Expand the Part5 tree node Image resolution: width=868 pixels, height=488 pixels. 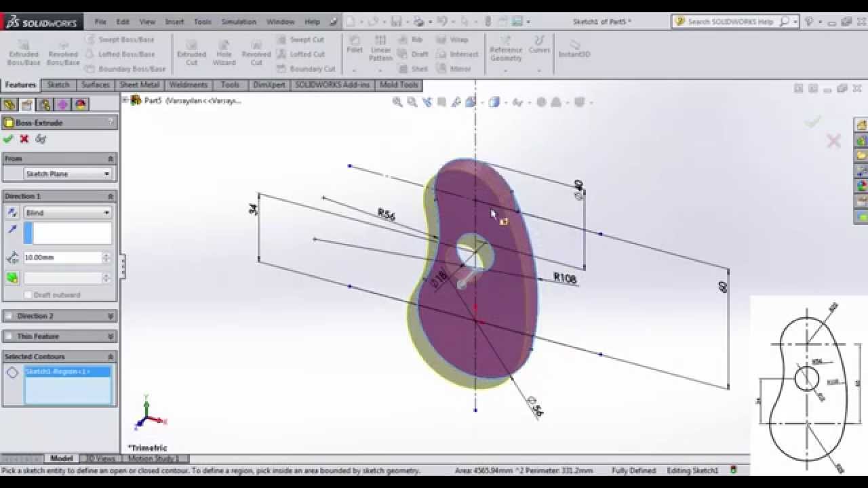125,100
